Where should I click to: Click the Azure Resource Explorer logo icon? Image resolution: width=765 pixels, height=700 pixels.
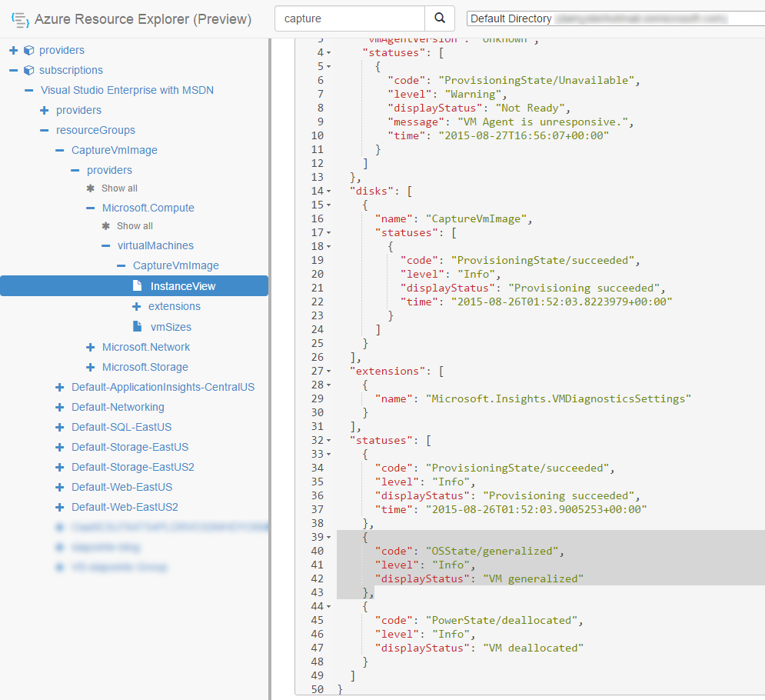(20, 20)
